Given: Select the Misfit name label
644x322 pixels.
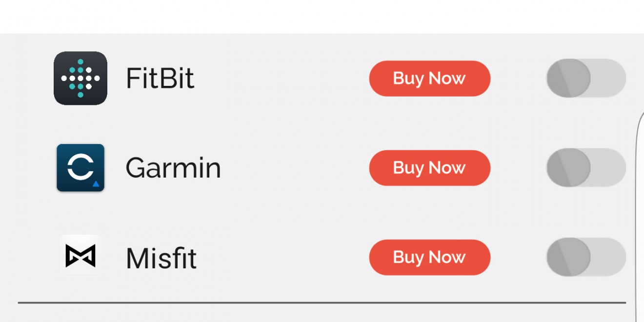Looking at the screenshot, I should [x=161, y=258].
